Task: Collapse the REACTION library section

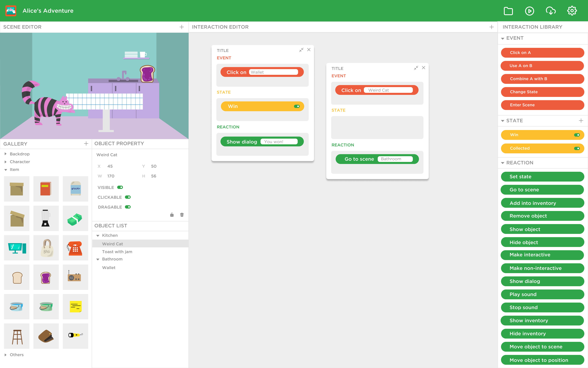Action: click(x=503, y=163)
